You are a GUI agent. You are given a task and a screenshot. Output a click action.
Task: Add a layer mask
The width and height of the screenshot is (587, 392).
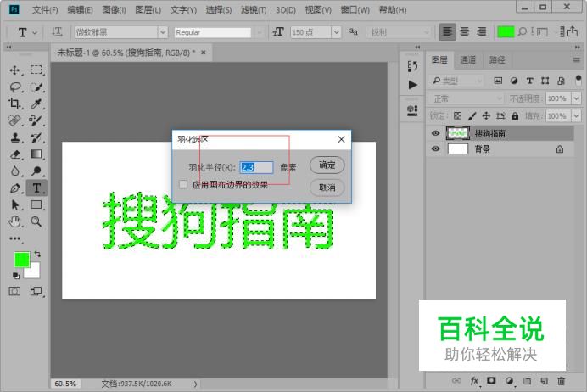point(491,381)
